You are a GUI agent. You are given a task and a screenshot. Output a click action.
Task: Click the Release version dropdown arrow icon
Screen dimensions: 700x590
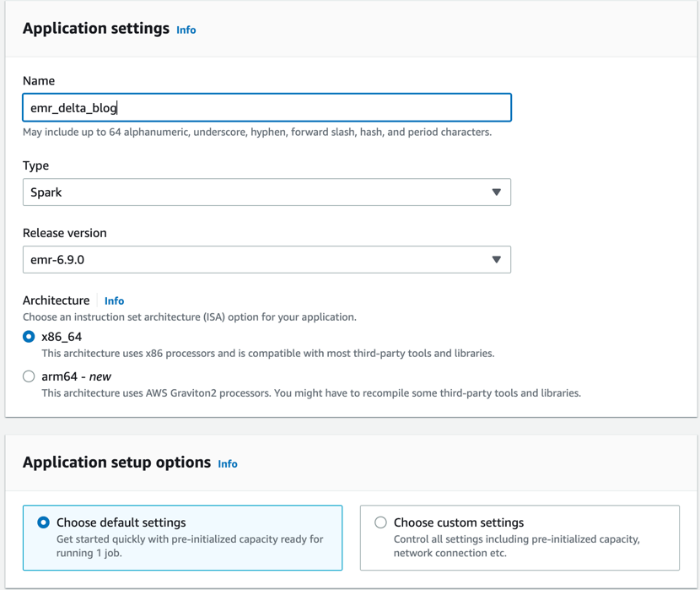pos(496,260)
